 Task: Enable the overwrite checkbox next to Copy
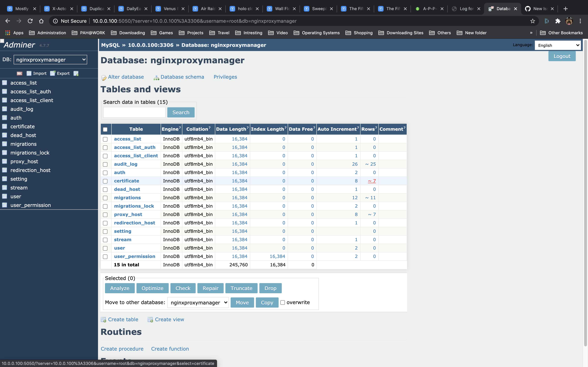pos(283,303)
